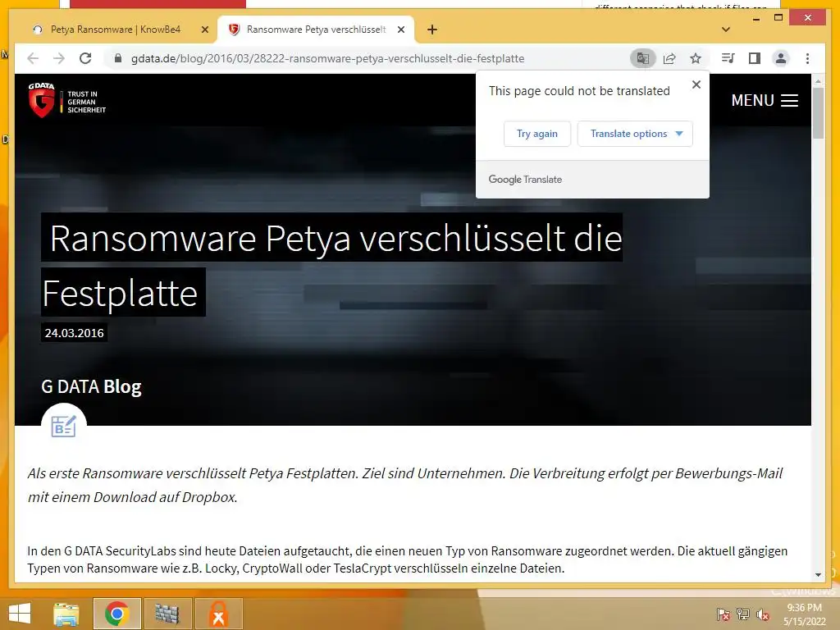Screen dimensions: 840x630
Task: Click the Chrome back arrow
Action: [x=33, y=58]
